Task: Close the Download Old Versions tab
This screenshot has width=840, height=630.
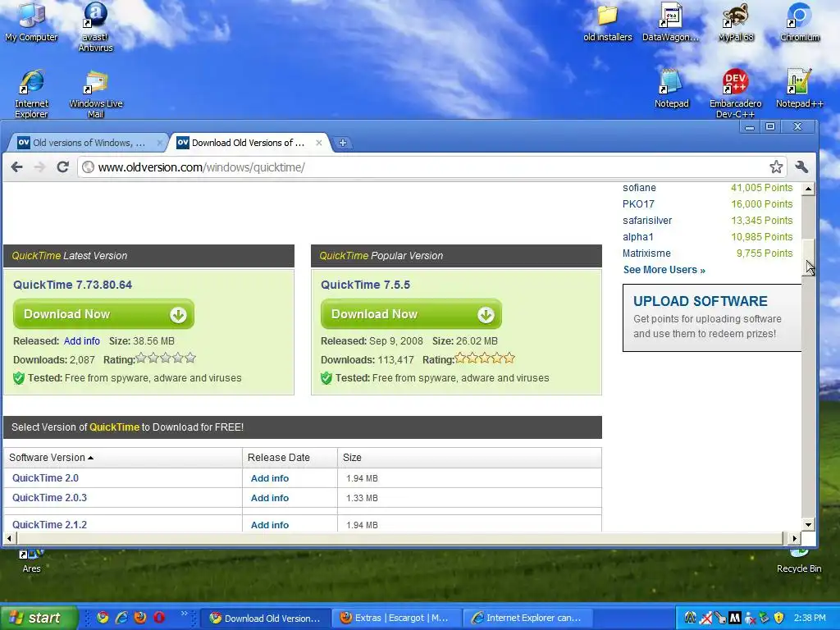Action: pos(319,143)
